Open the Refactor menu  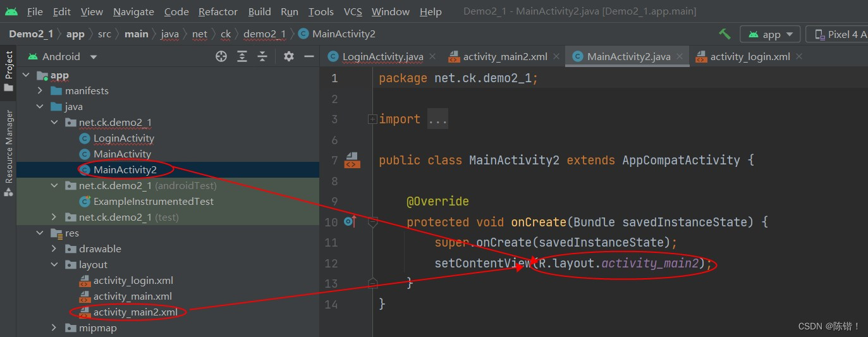point(219,11)
